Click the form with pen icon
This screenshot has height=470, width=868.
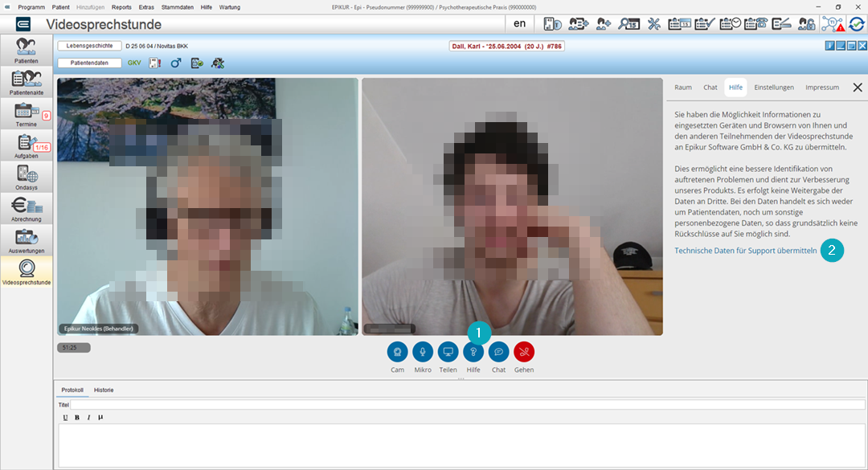pyautogui.click(x=781, y=24)
